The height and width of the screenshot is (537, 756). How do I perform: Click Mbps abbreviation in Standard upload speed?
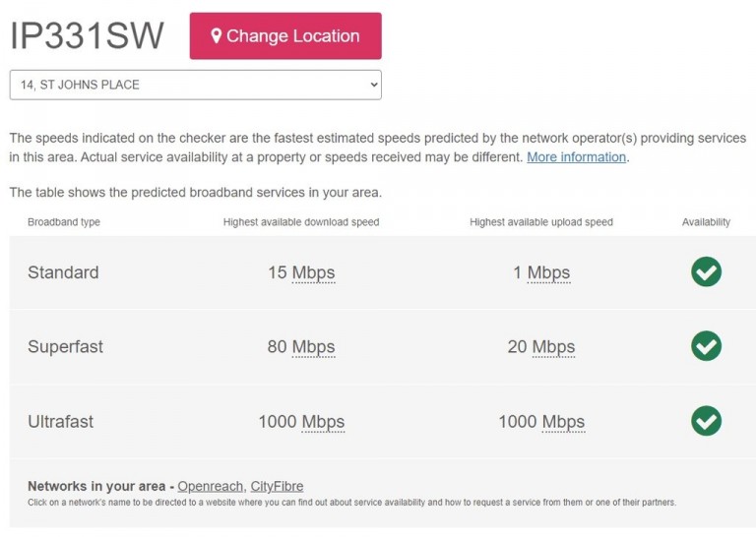(548, 272)
